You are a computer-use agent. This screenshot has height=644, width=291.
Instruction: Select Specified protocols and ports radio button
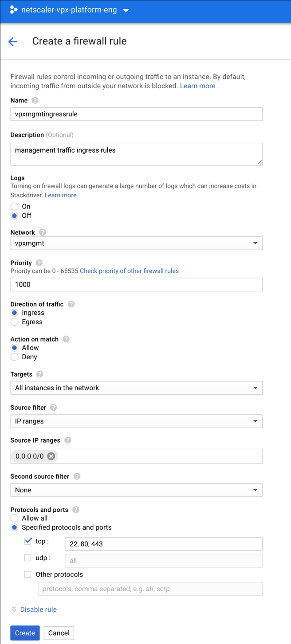point(15,527)
